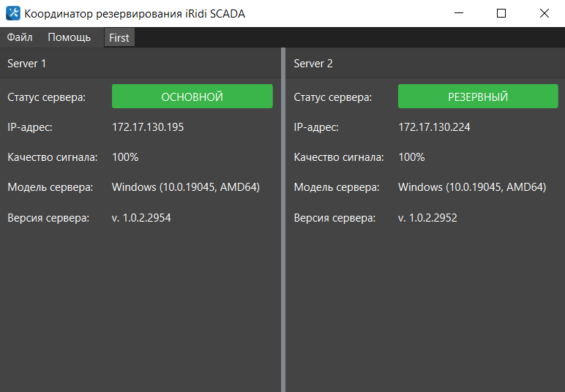Click Server 1 Статус сервера label

(46, 97)
